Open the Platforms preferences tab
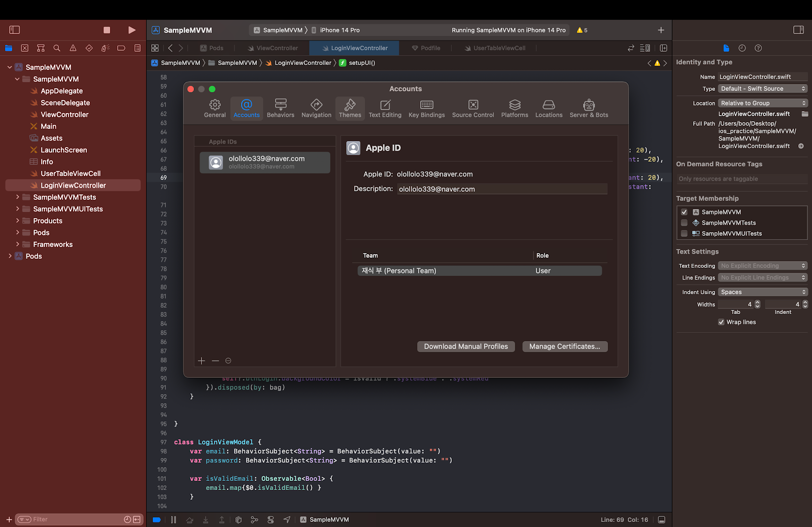This screenshot has height=527, width=812. coord(515,108)
